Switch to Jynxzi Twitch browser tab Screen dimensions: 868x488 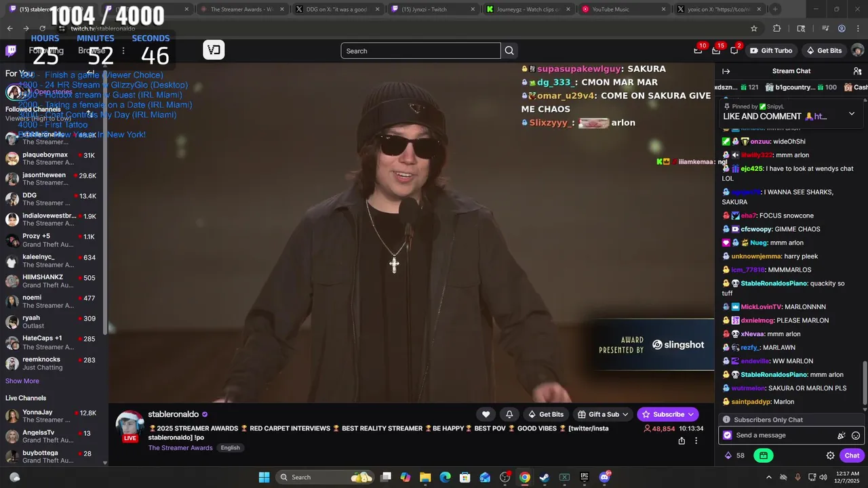click(432, 9)
